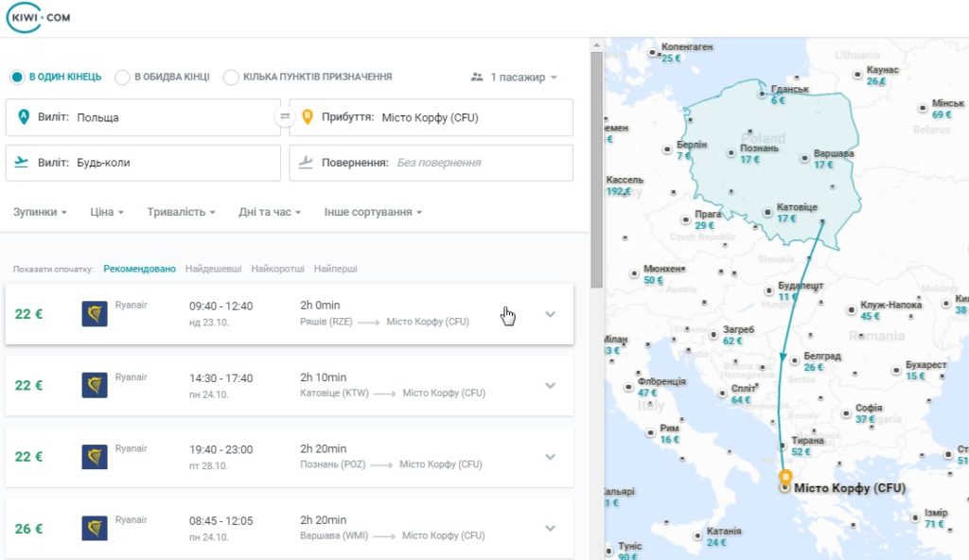Viewport: 969px width, 560px height.
Task: Click the Corfu destination marker on map
Action: coord(784,481)
